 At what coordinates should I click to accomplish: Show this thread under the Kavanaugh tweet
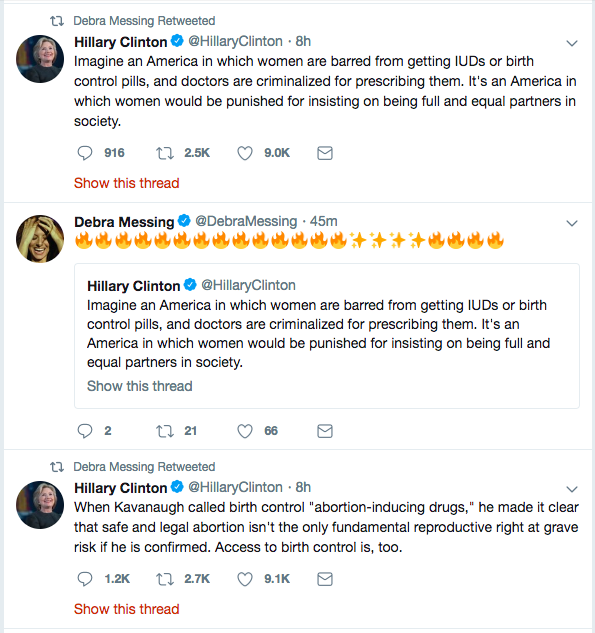pyautogui.click(x=126, y=609)
